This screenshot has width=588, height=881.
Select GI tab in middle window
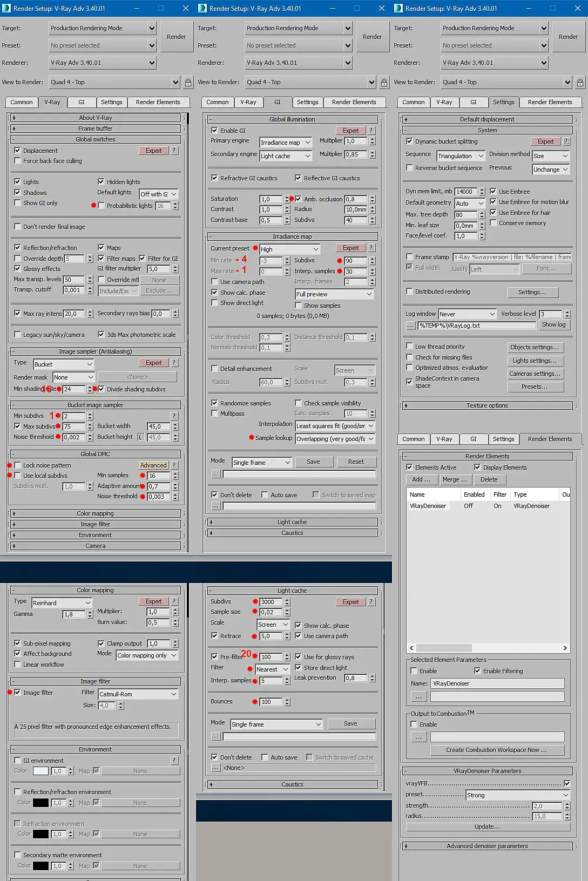pyautogui.click(x=277, y=102)
